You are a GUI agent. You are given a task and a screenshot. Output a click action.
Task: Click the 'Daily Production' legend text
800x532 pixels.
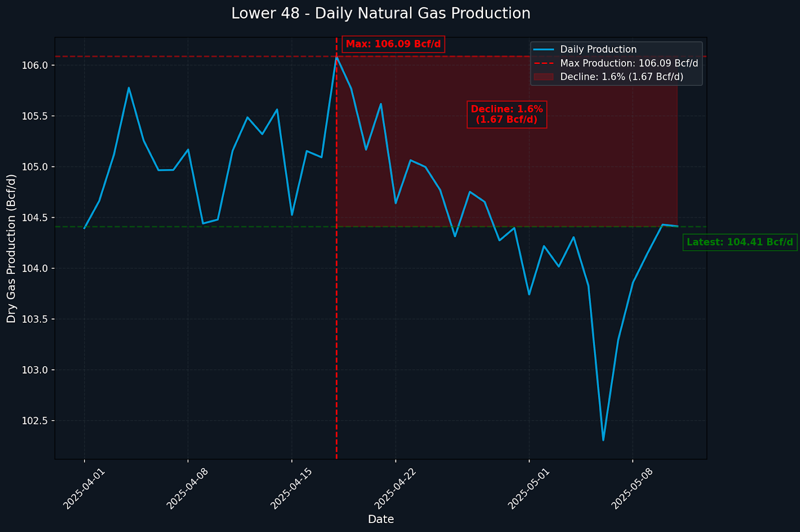tap(598, 49)
